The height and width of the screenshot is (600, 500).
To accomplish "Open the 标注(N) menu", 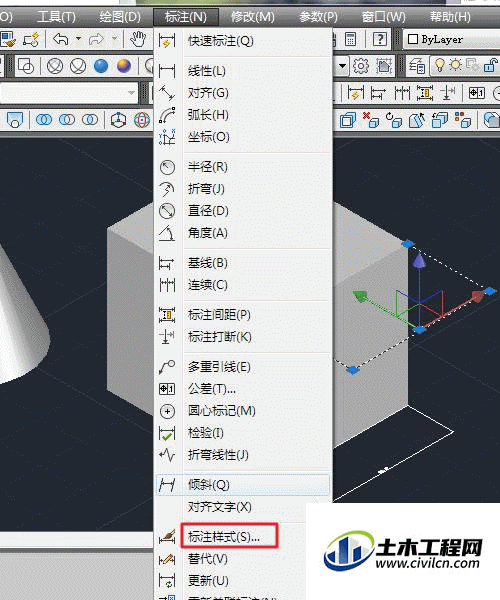I will pos(186,17).
